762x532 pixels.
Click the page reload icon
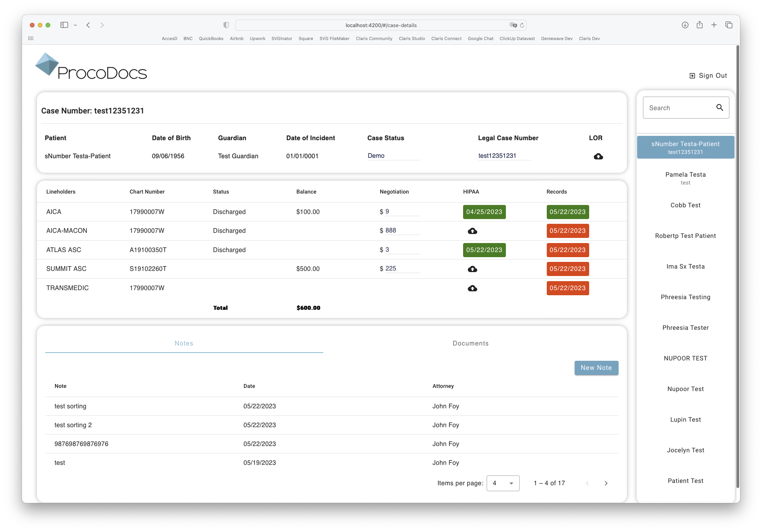point(522,25)
